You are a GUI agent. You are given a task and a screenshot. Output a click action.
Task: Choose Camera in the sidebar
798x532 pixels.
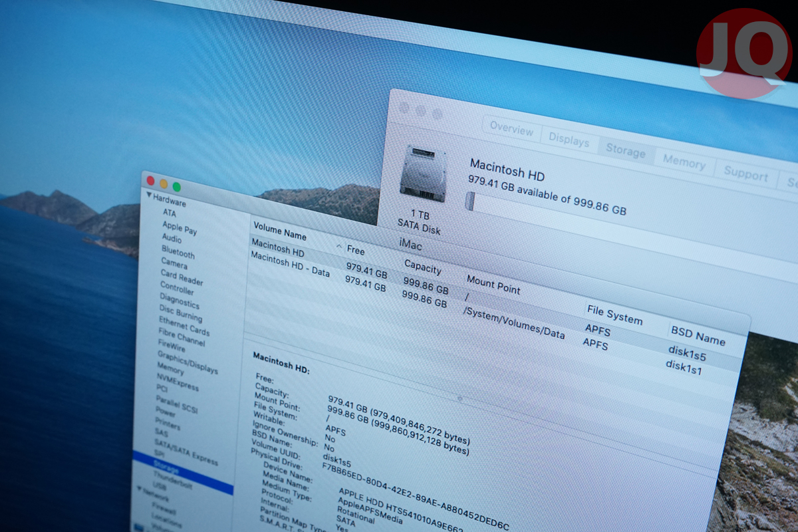click(x=174, y=263)
